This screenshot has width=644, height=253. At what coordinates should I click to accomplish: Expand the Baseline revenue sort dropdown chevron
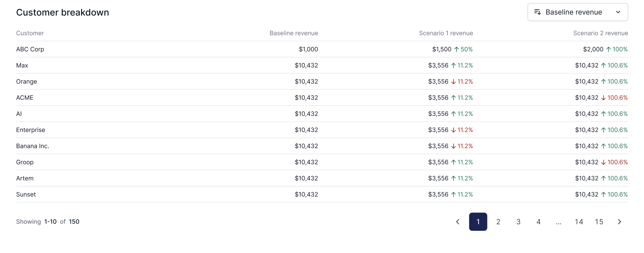[x=618, y=12]
